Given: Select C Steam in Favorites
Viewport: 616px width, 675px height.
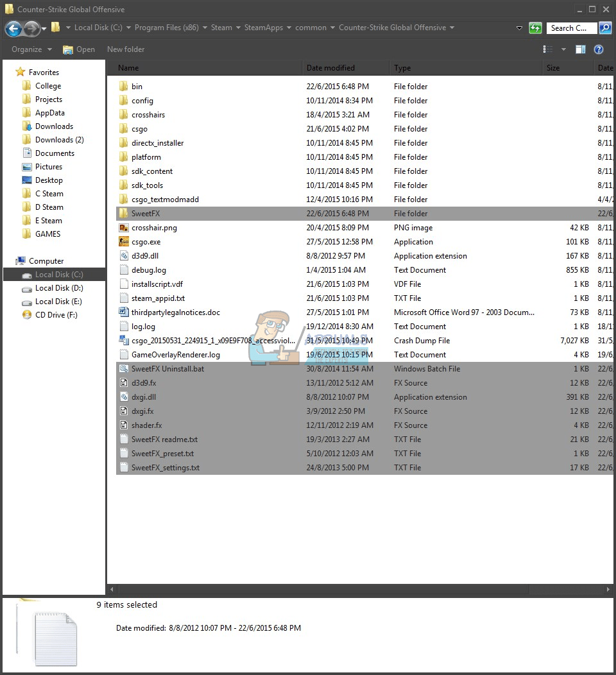Looking at the screenshot, I should click(x=49, y=194).
